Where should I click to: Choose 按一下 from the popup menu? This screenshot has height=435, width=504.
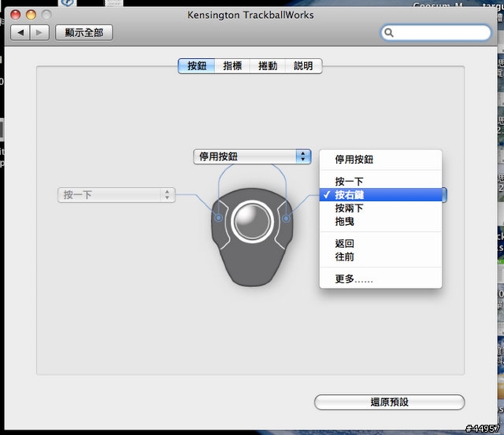[380, 182]
